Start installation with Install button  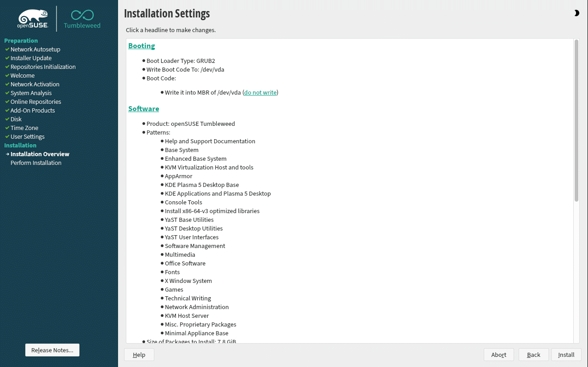click(x=566, y=355)
